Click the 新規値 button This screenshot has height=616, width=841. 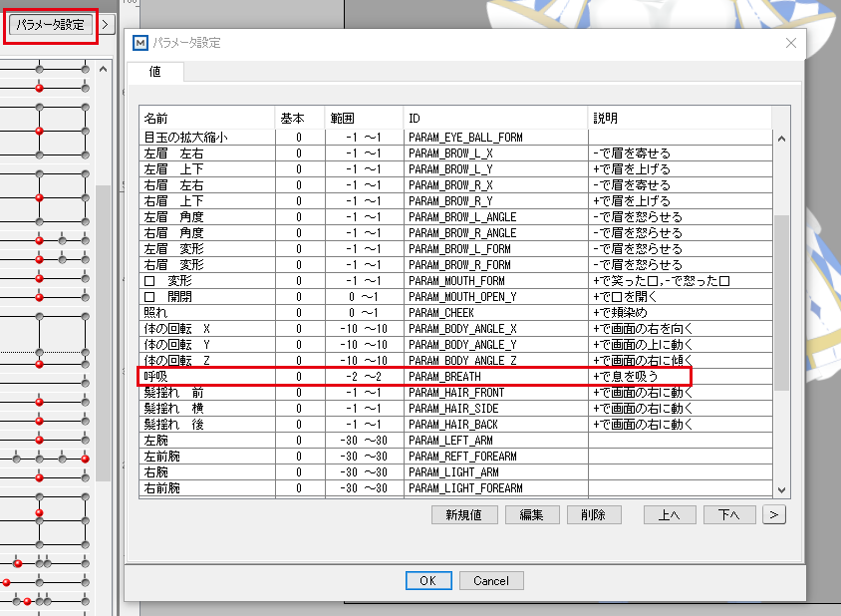(464, 514)
